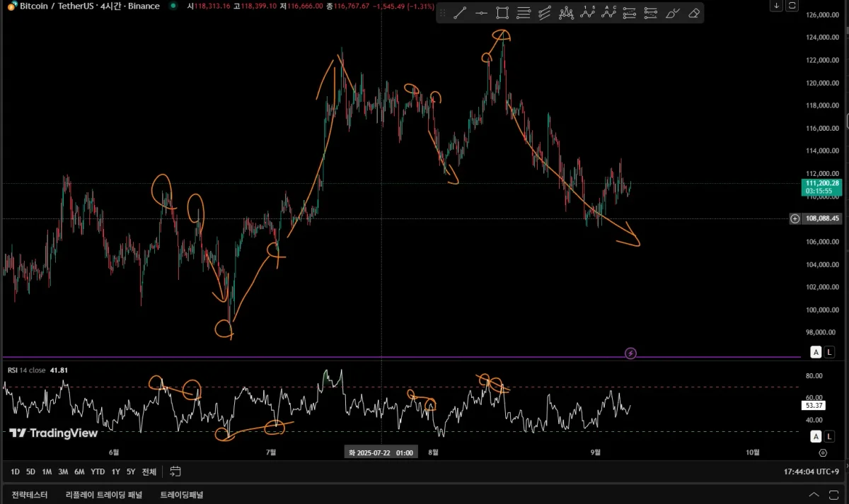Image resolution: width=849 pixels, height=504 pixels.
Task: Toggle log scale button L on price chart
Action: click(x=828, y=352)
